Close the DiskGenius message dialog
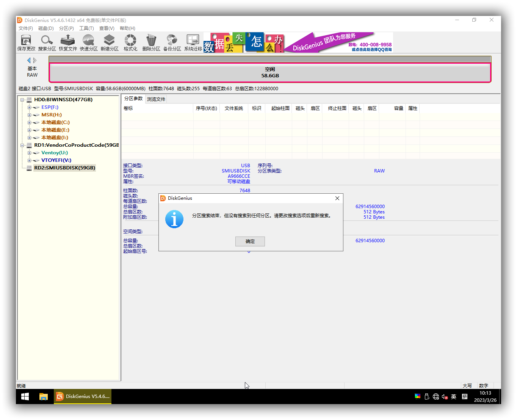This screenshot has height=420, width=517. (337, 198)
